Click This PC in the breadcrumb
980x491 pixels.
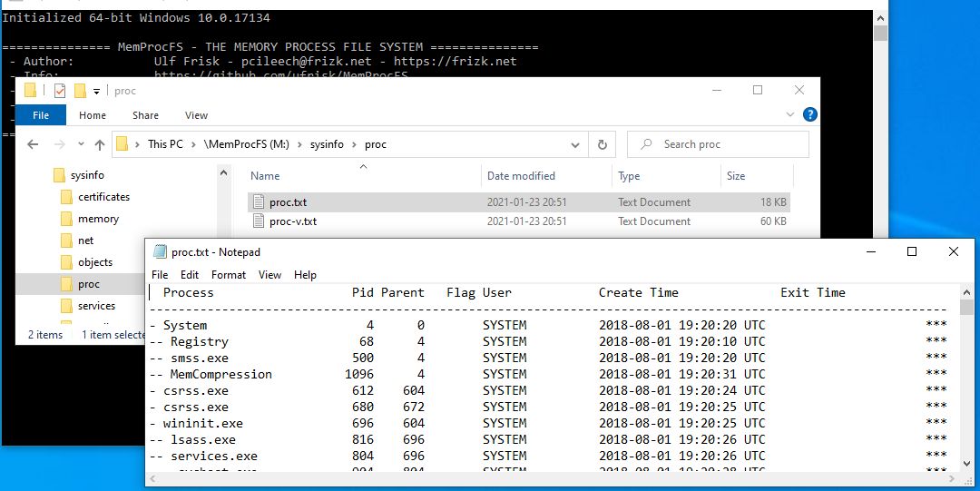tap(166, 144)
